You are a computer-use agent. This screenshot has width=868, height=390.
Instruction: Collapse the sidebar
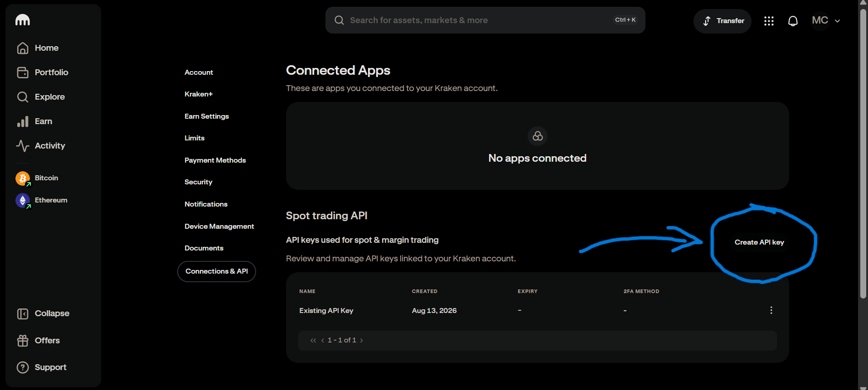point(43,313)
